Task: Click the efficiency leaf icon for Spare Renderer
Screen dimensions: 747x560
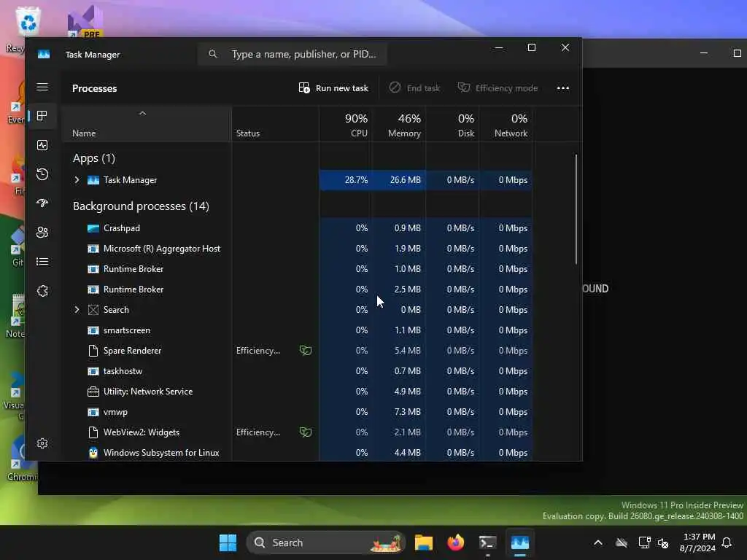Action: coord(306,351)
